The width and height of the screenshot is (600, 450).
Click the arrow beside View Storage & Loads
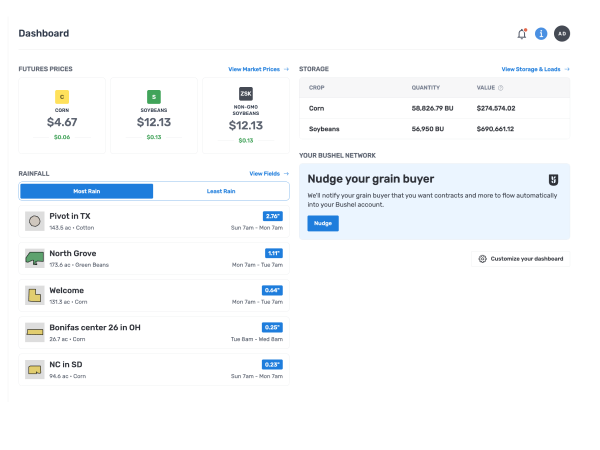tap(567, 69)
